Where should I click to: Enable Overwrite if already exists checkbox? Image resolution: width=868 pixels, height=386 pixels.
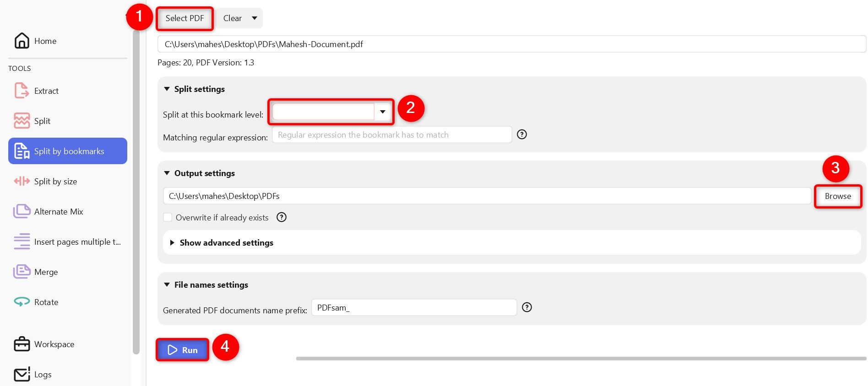pos(168,217)
